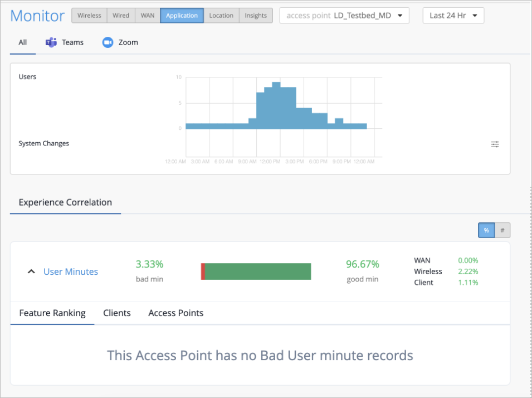Viewport: 532px width, 398px height.
Task: Click the Microsoft Teams logo icon
Action: (x=51, y=42)
